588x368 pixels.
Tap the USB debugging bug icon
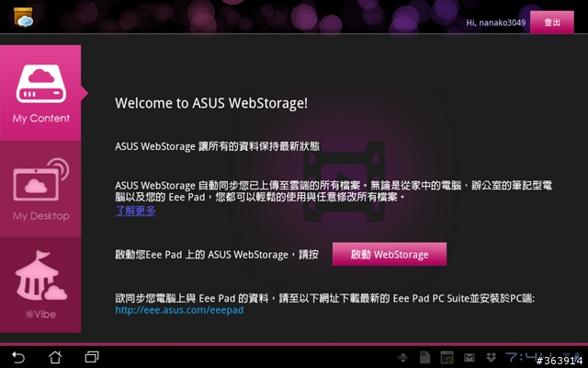(403, 358)
